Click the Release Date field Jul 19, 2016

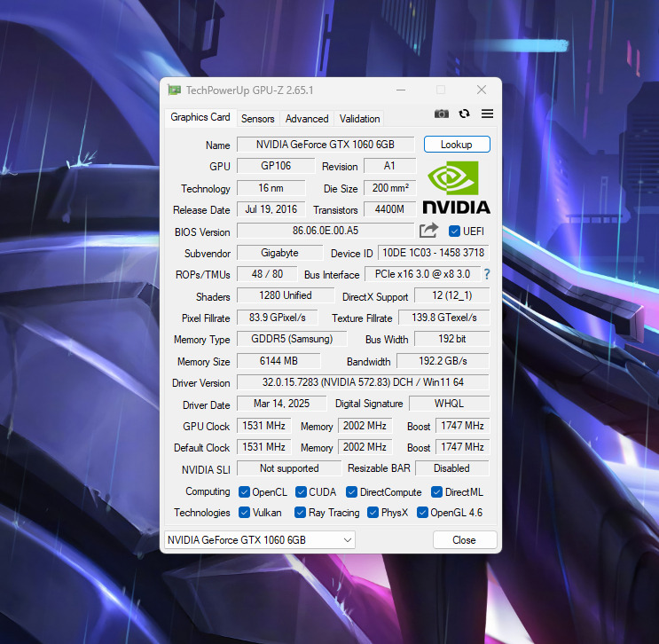[x=271, y=209]
